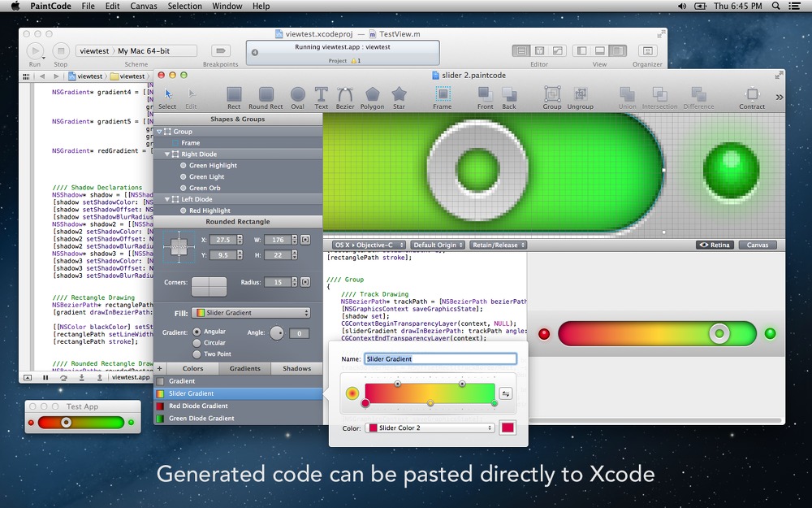The width and height of the screenshot is (812, 508).
Task: Click the Canvas button in code bar
Action: click(x=758, y=245)
